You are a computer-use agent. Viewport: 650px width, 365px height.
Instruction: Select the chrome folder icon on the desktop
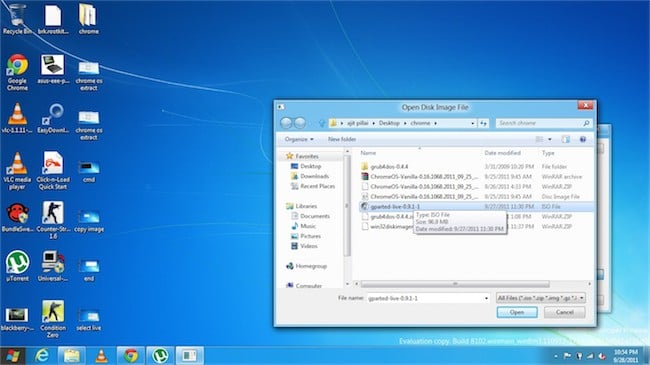pos(88,19)
